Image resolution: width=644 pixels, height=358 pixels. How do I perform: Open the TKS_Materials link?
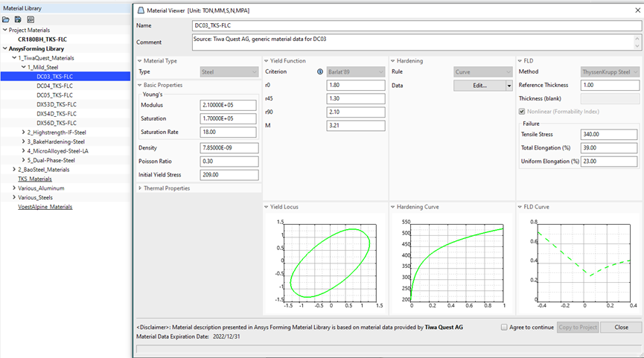[x=35, y=179]
